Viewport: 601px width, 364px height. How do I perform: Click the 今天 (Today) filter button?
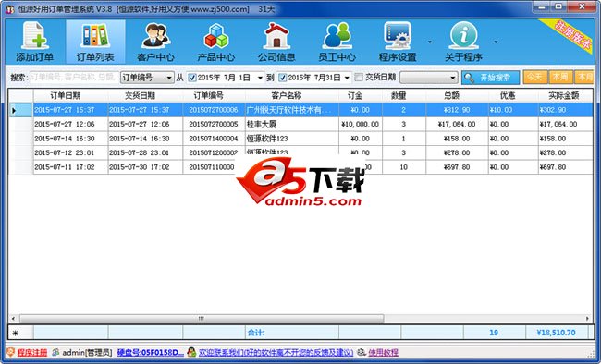(x=535, y=78)
